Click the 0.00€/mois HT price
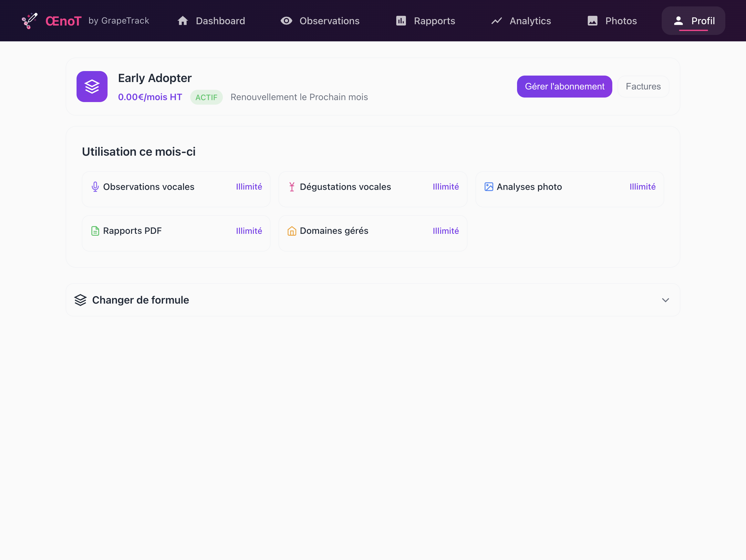This screenshot has width=746, height=560. 150,97
